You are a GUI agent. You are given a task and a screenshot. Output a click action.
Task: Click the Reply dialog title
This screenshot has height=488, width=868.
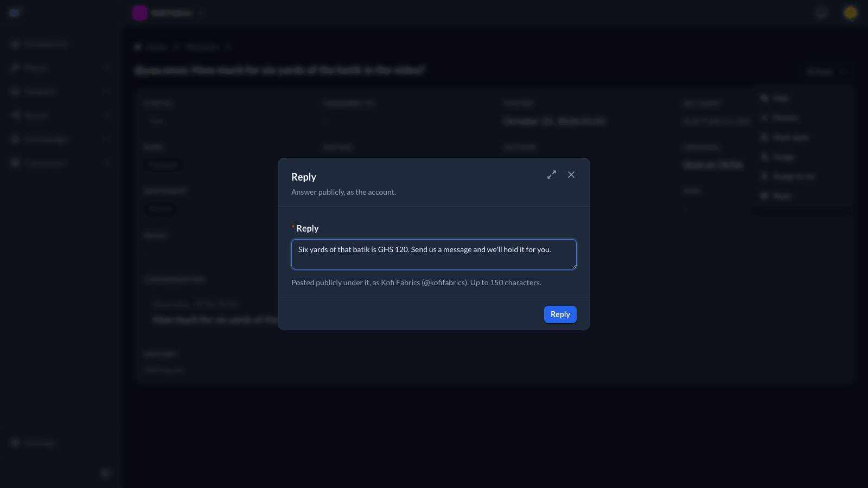click(304, 177)
